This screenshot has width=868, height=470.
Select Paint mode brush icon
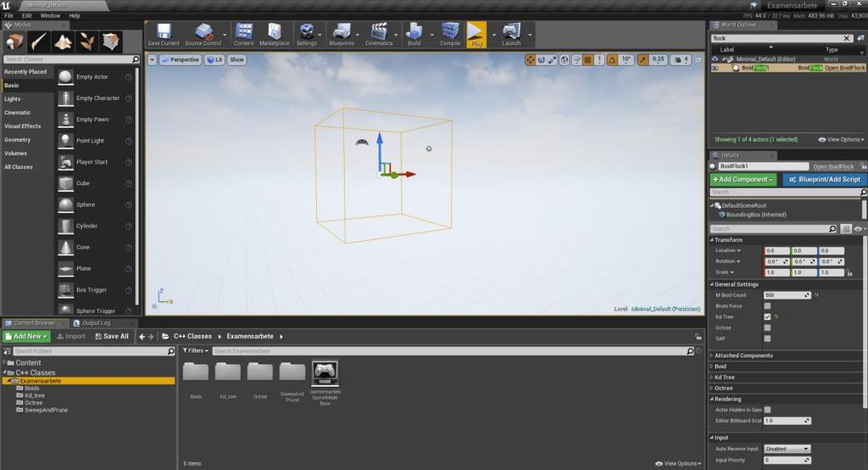coord(39,42)
